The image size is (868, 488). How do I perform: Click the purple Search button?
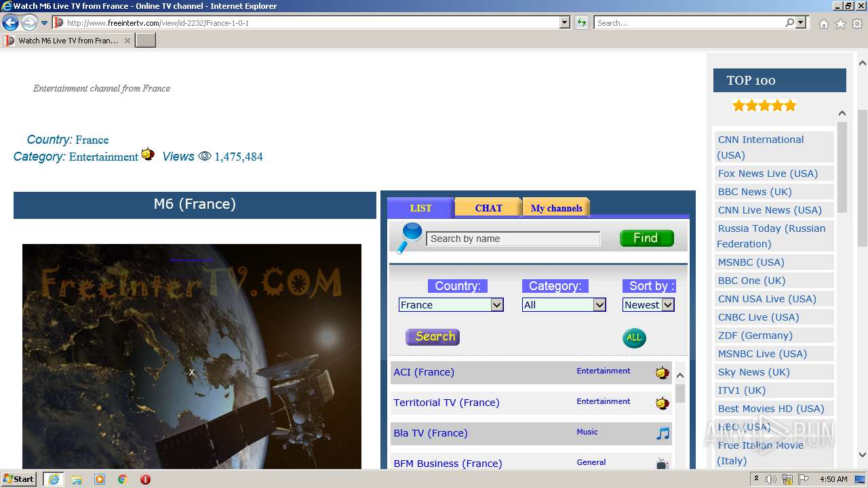[x=433, y=337]
